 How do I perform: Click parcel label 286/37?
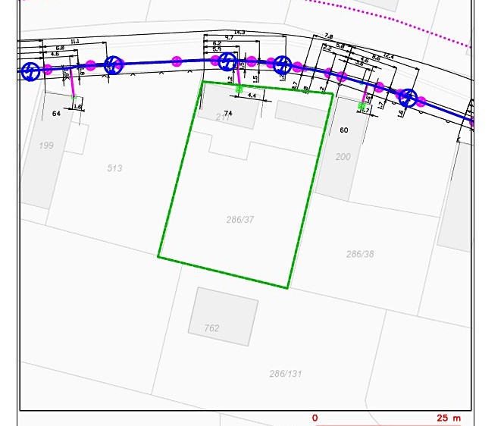240,220
